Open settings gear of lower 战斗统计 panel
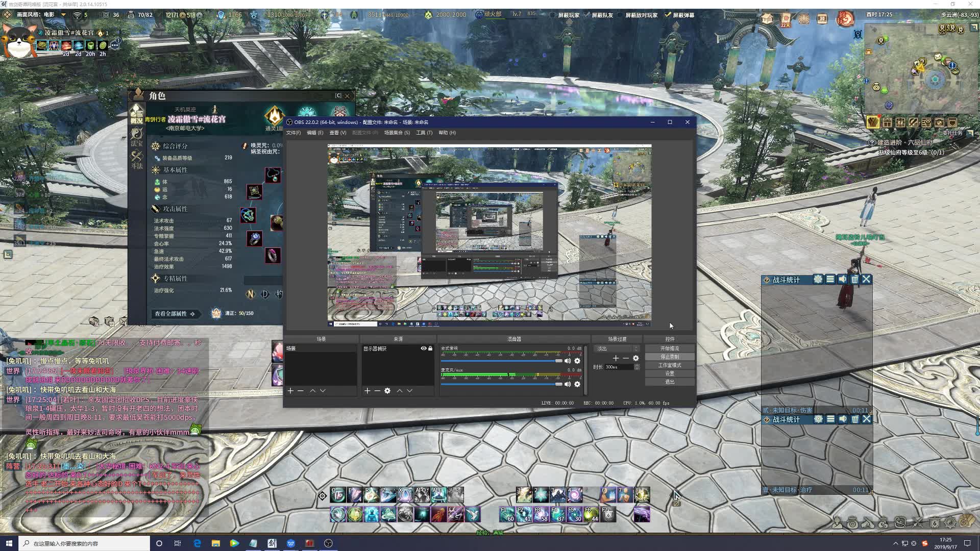Viewport: 980px width, 551px height. point(819,419)
